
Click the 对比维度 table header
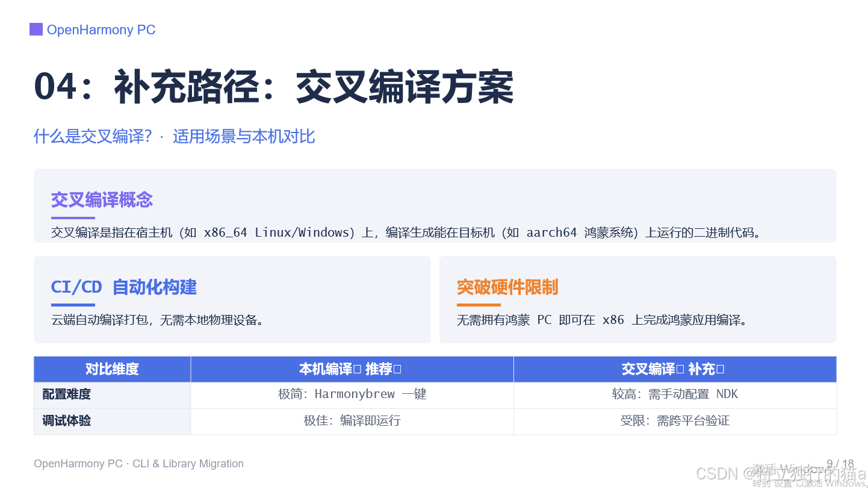[112, 369]
